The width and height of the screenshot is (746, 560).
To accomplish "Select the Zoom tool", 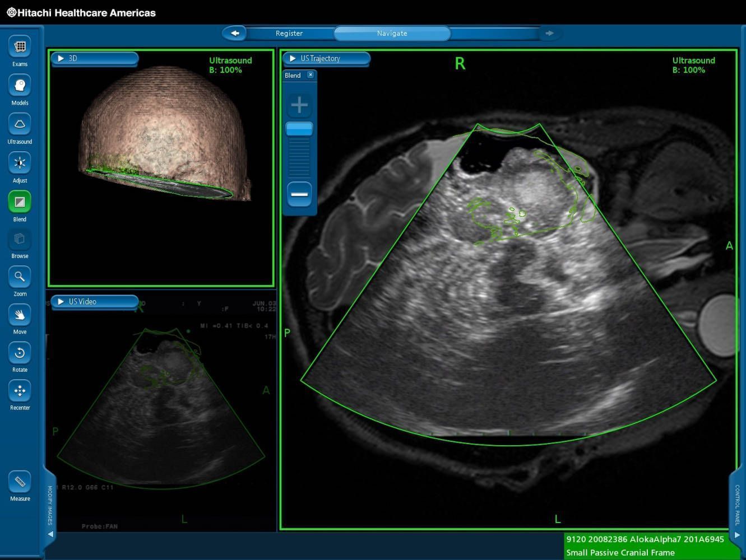I will tap(20, 277).
